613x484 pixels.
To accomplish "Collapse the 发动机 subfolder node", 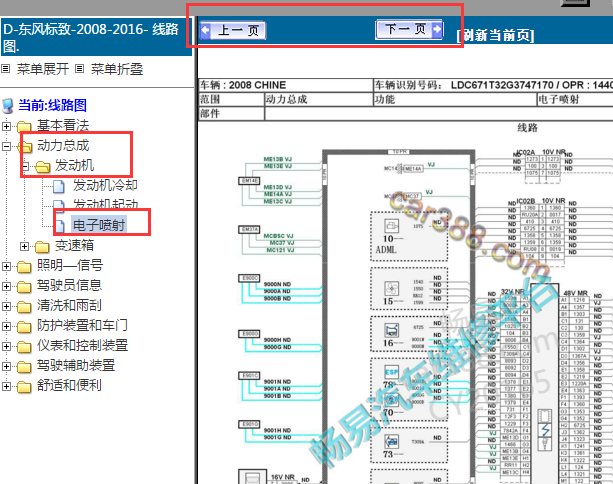I will pyautogui.click(x=25, y=167).
